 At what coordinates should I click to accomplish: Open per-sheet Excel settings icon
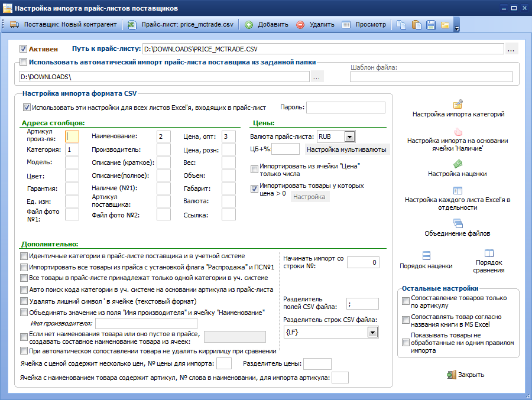(x=458, y=190)
